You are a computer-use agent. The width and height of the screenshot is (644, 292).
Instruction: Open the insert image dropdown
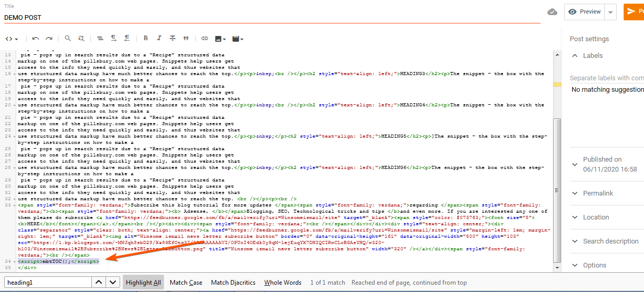(x=220, y=39)
